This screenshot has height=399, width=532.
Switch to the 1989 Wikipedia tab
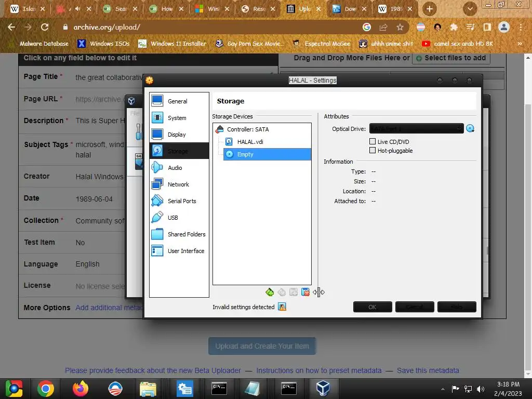point(395,9)
